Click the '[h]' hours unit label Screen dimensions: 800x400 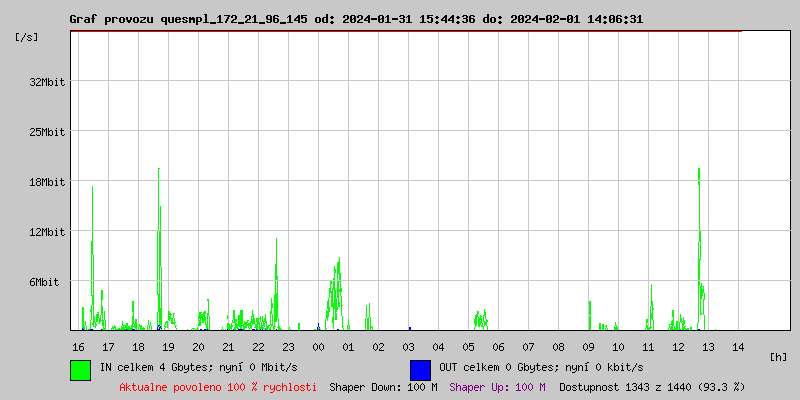tap(779, 356)
